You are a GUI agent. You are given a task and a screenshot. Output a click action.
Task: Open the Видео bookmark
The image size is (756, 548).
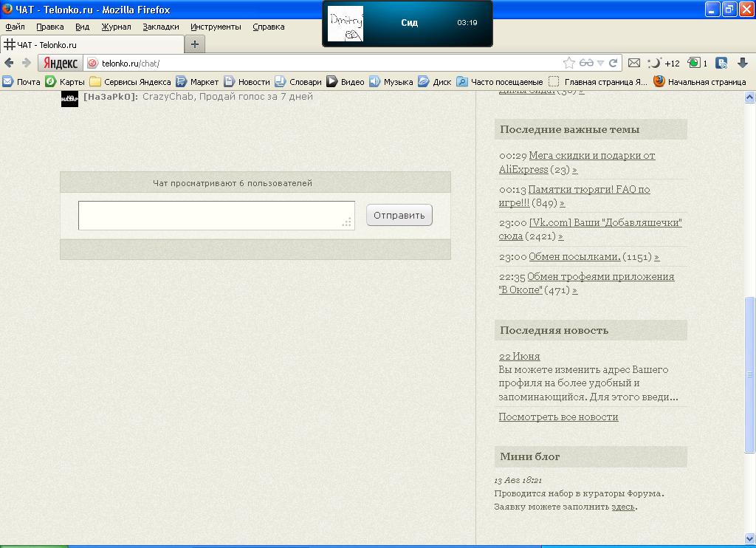[346, 82]
